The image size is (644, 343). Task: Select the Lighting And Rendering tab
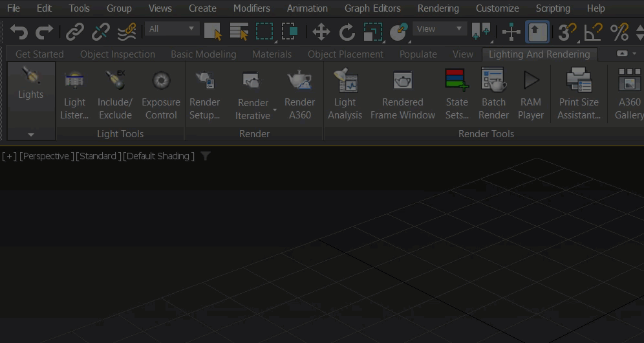(539, 54)
